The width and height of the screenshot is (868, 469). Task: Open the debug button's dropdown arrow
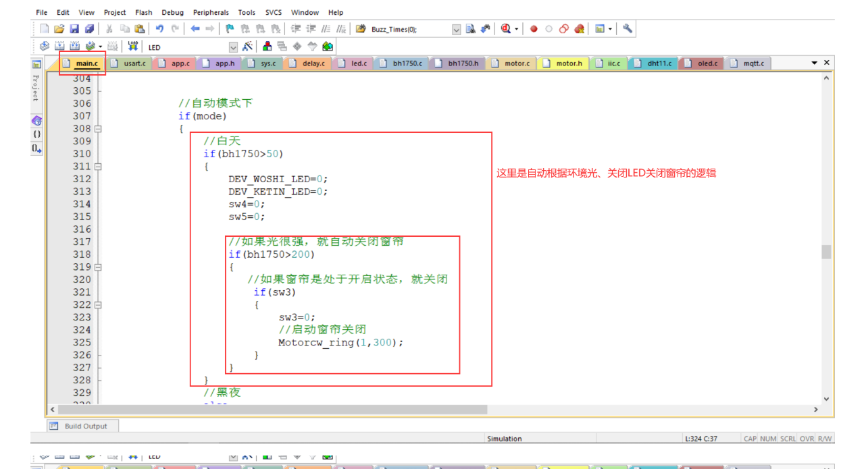click(x=517, y=29)
